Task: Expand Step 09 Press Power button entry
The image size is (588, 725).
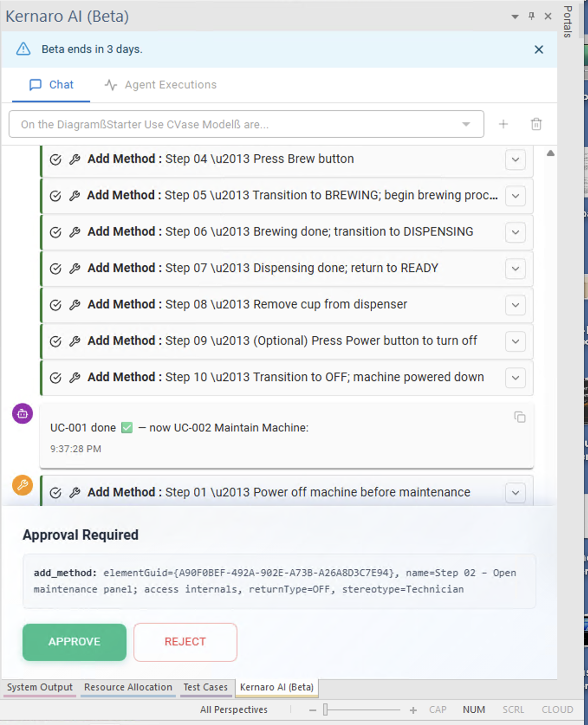Action: (516, 341)
